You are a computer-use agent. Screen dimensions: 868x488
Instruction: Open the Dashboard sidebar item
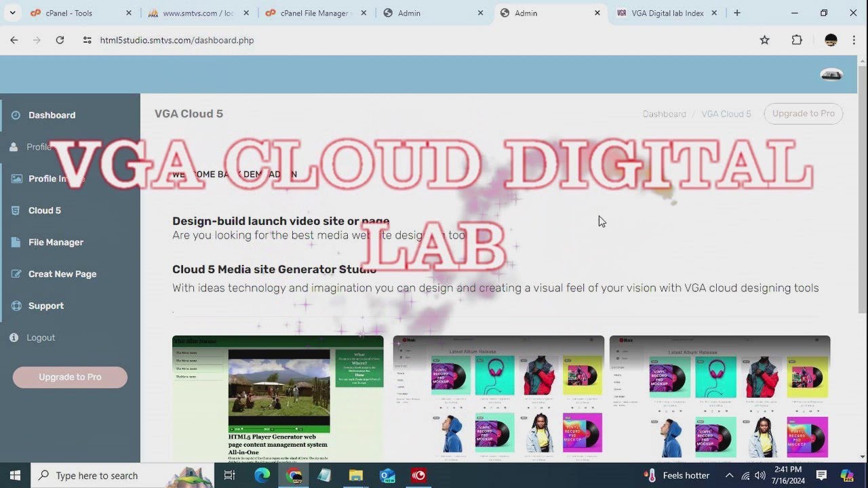click(52, 115)
